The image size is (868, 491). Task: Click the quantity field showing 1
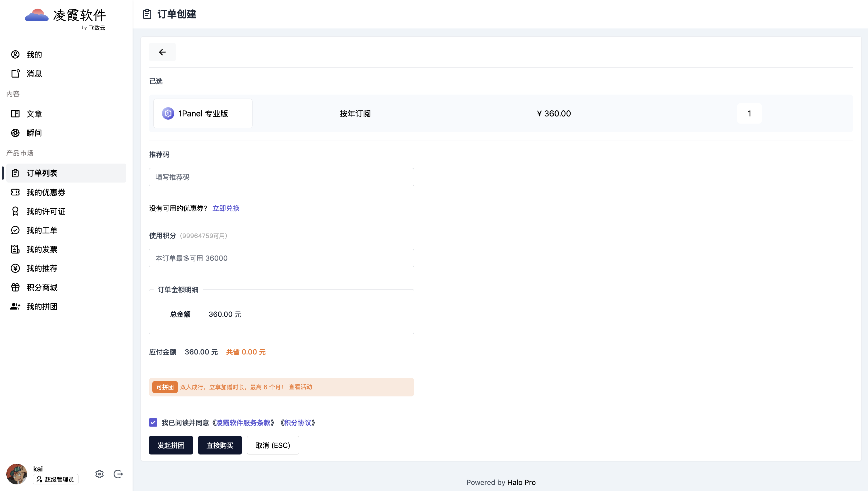(x=749, y=113)
